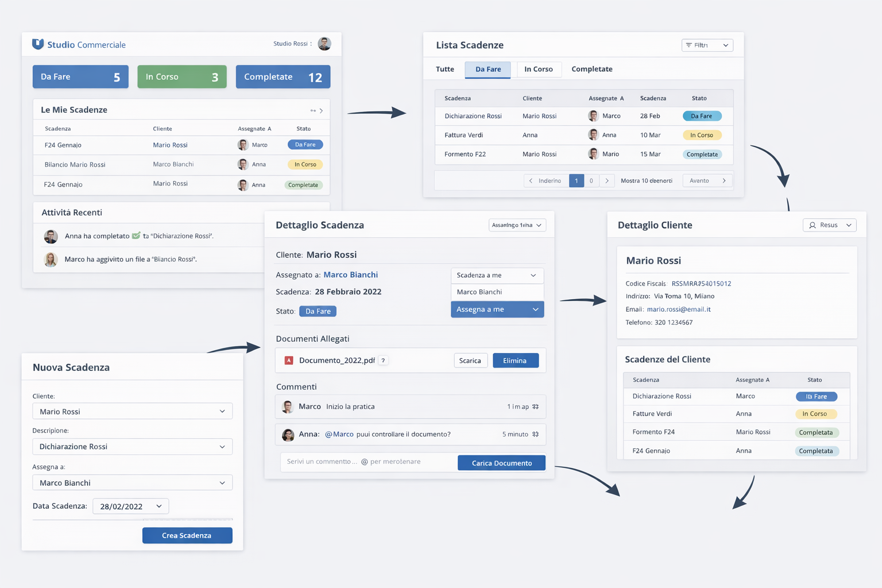Open the Data Scadenza date dropdown

pos(131,506)
